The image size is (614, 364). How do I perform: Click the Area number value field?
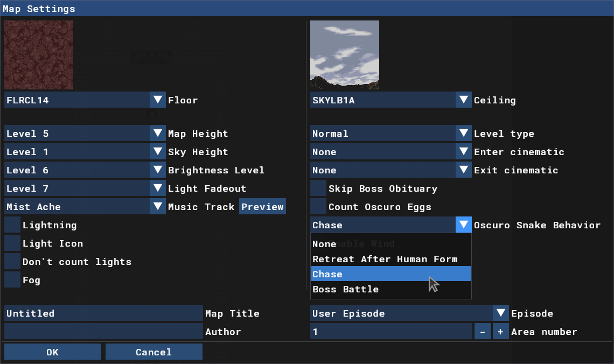point(391,332)
